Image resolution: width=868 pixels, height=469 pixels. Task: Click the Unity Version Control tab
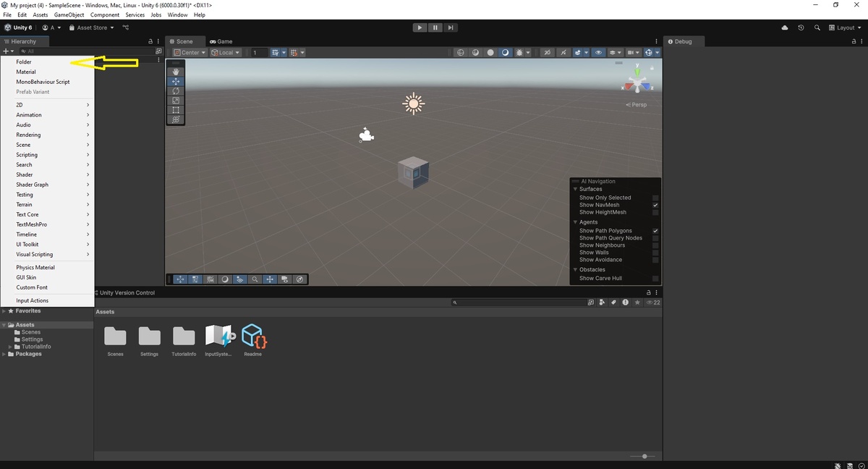pos(125,292)
